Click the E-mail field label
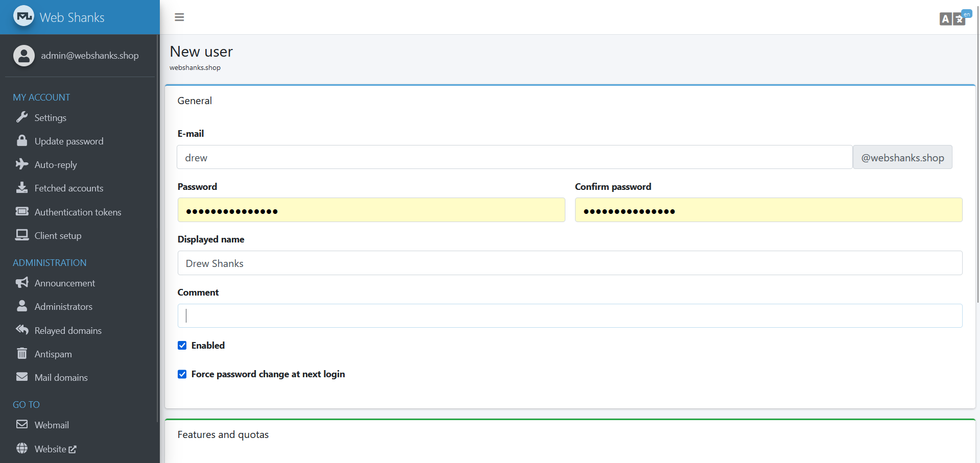Viewport: 980px width, 463px height. tap(190, 134)
